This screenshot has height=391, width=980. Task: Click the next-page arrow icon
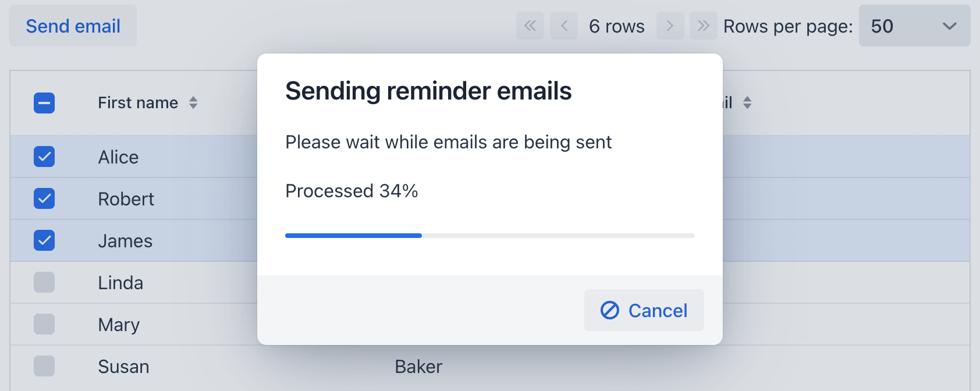click(670, 26)
